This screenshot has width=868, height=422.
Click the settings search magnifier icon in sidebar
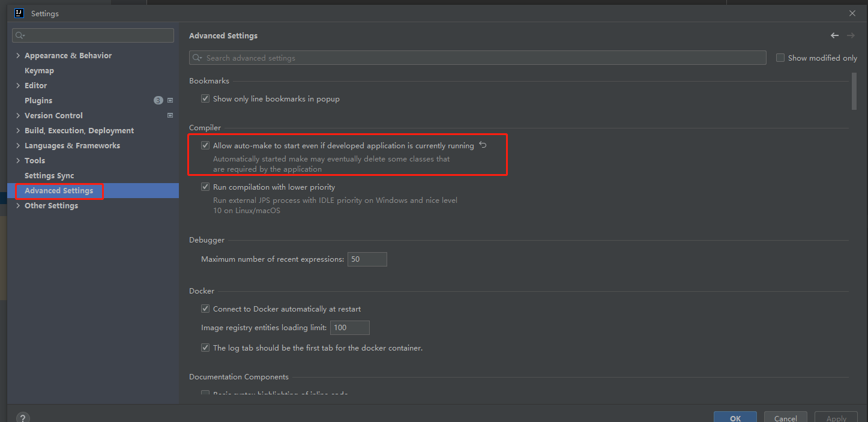(x=20, y=35)
